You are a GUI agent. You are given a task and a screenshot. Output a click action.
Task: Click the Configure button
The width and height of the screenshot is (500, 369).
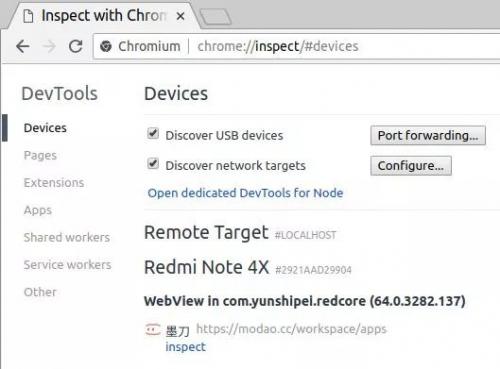(x=411, y=165)
